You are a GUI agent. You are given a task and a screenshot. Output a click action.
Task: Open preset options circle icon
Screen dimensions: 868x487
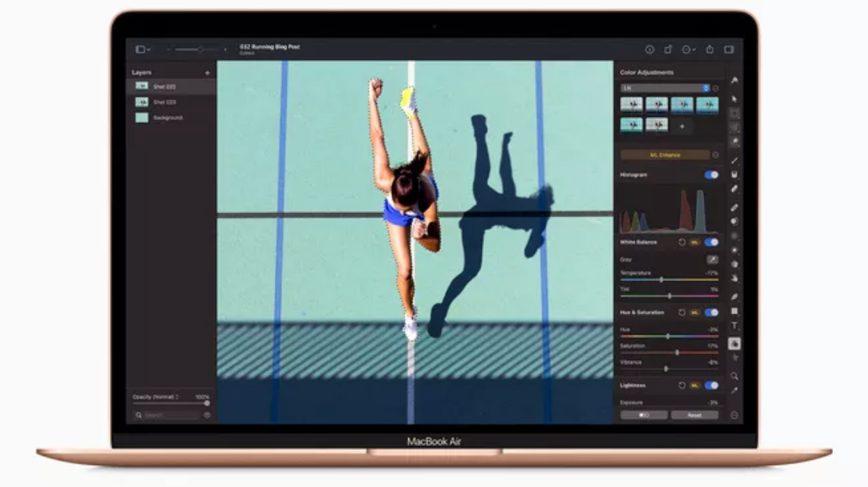(x=715, y=89)
